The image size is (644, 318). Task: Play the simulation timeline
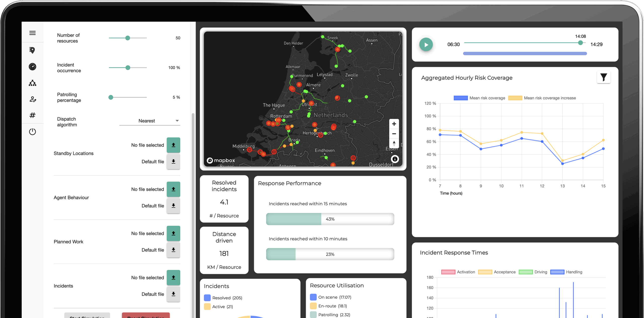coord(426,44)
